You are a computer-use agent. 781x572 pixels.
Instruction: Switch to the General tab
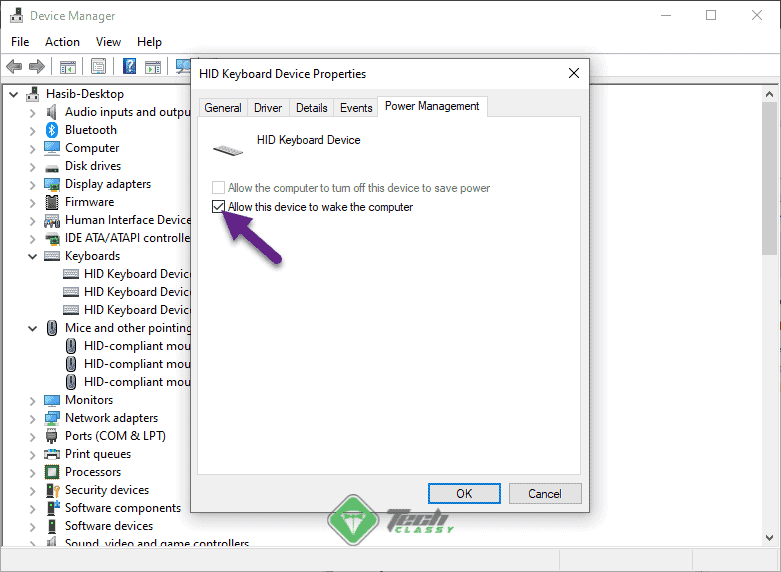pyautogui.click(x=223, y=108)
